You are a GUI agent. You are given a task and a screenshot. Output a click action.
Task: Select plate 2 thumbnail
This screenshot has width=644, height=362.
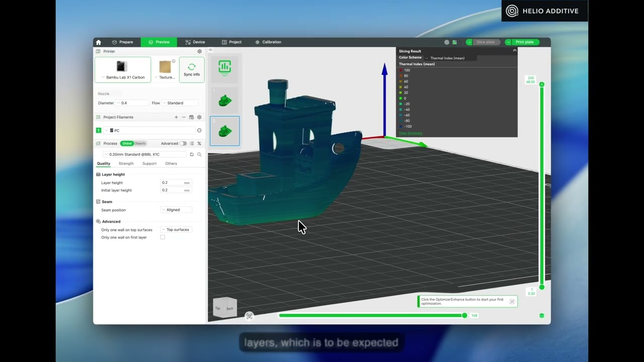coord(225,131)
